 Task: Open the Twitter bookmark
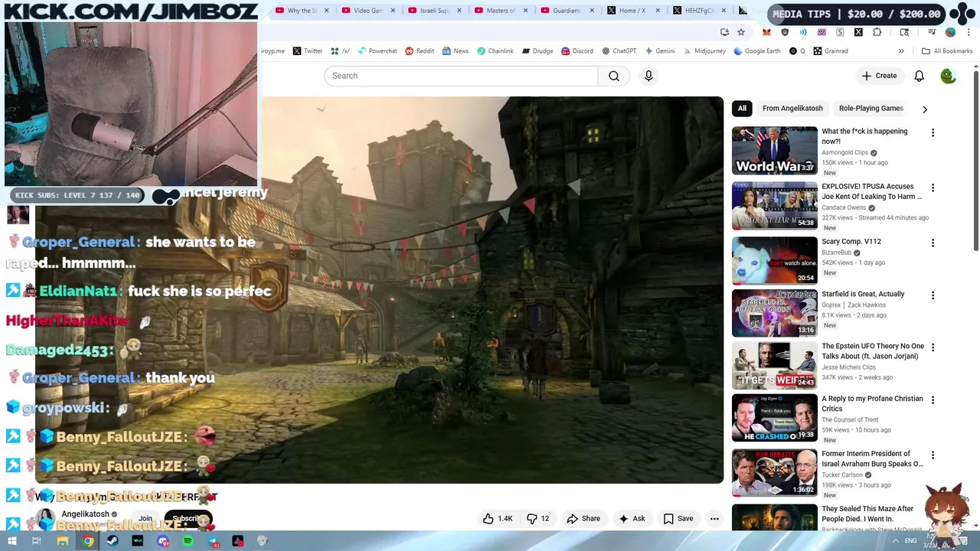307,51
